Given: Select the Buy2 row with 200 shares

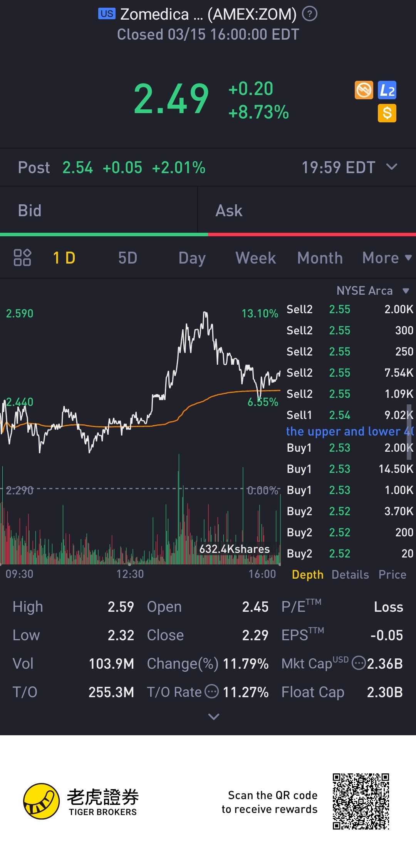Looking at the screenshot, I should (350, 532).
